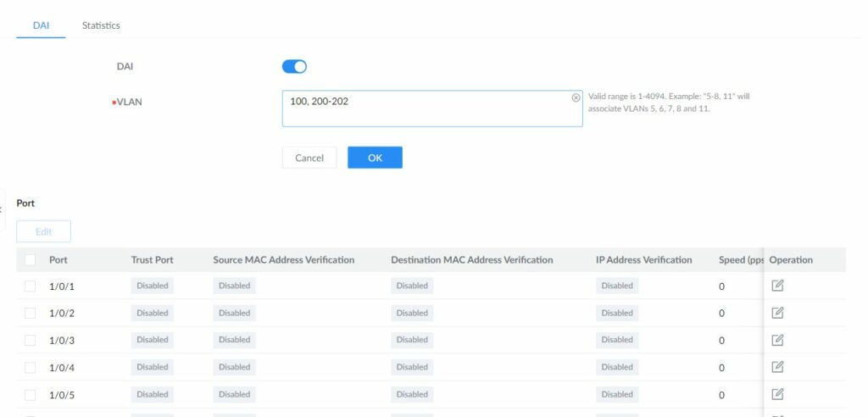Click Source MAC Address Verification header
This screenshot has width=868, height=417.
(x=283, y=259)
